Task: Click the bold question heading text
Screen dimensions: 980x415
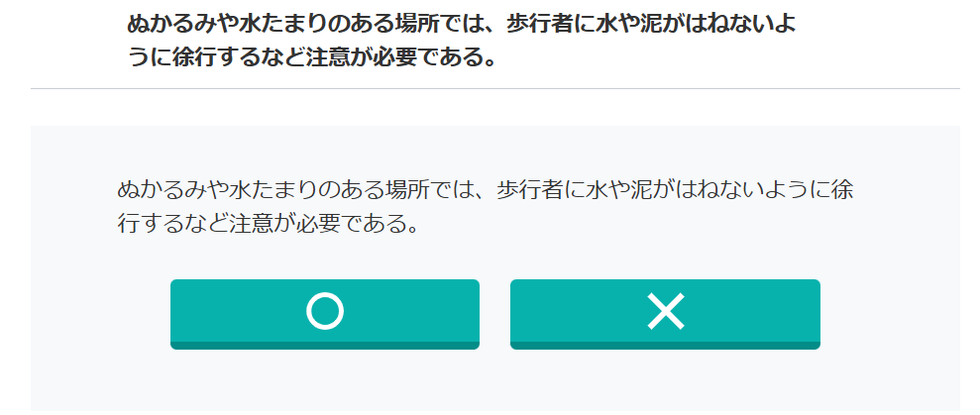Action: click(461, 41)
